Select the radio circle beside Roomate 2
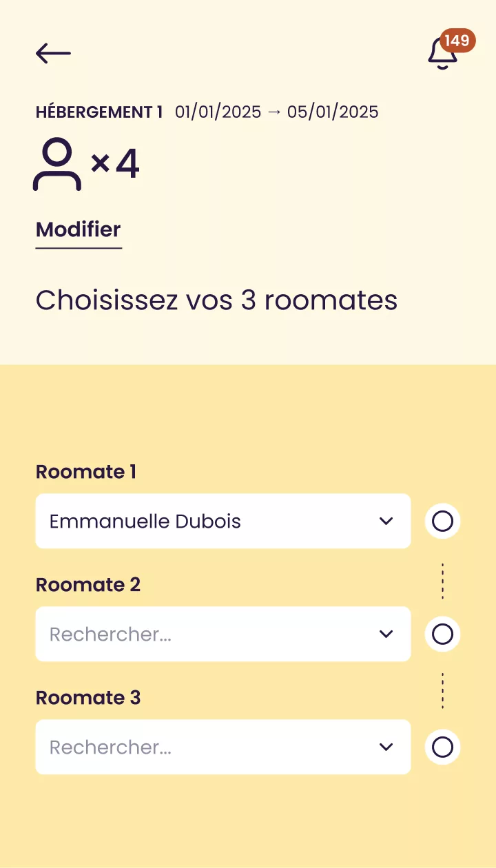The image size is (496, 868). (x=442, y=634)
